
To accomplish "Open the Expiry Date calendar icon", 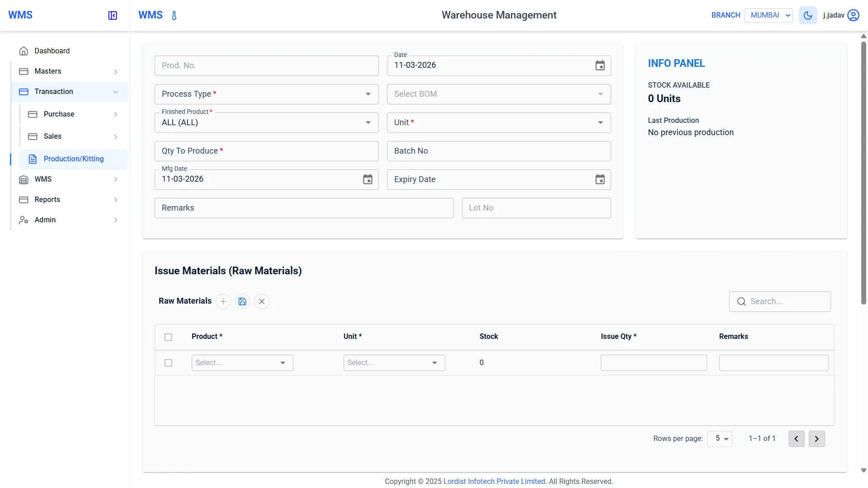I will pyautogui.click(x=600, y=179).
